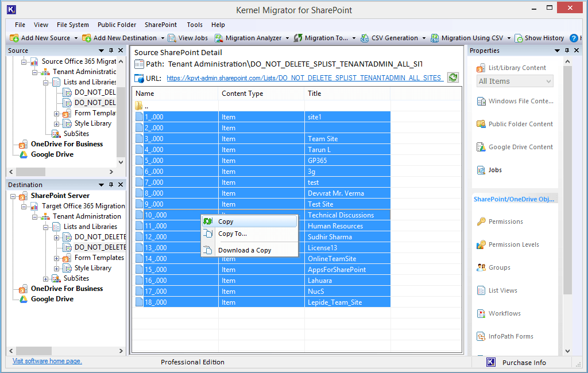Open View Jobs from the toolbar
The image size is (588, 373).
(188, 38)
